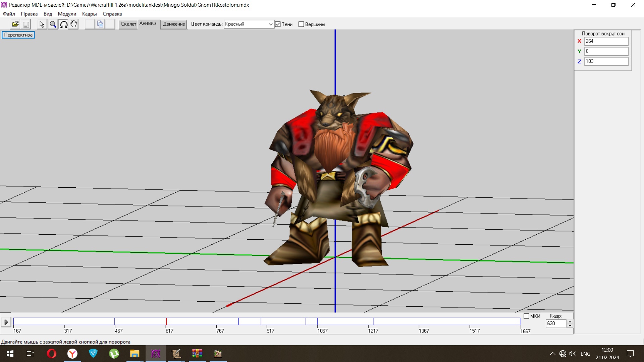Click the save floppy disk icon
Screen dimensions: 644x362
pos(26,24)
